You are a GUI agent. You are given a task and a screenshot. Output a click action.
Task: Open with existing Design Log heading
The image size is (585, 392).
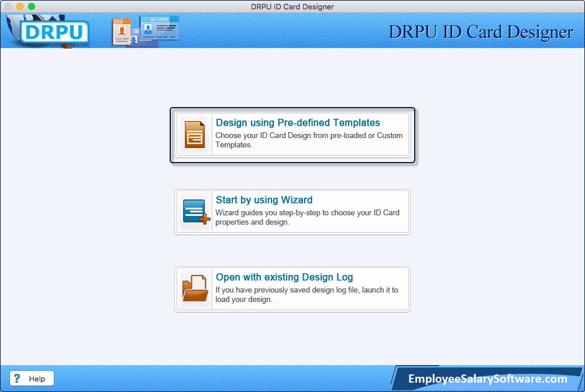point(284,277)
